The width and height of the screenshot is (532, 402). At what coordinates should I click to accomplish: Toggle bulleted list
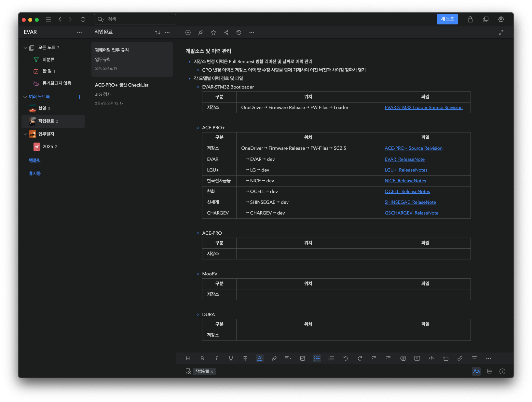(x=317, y=358)
